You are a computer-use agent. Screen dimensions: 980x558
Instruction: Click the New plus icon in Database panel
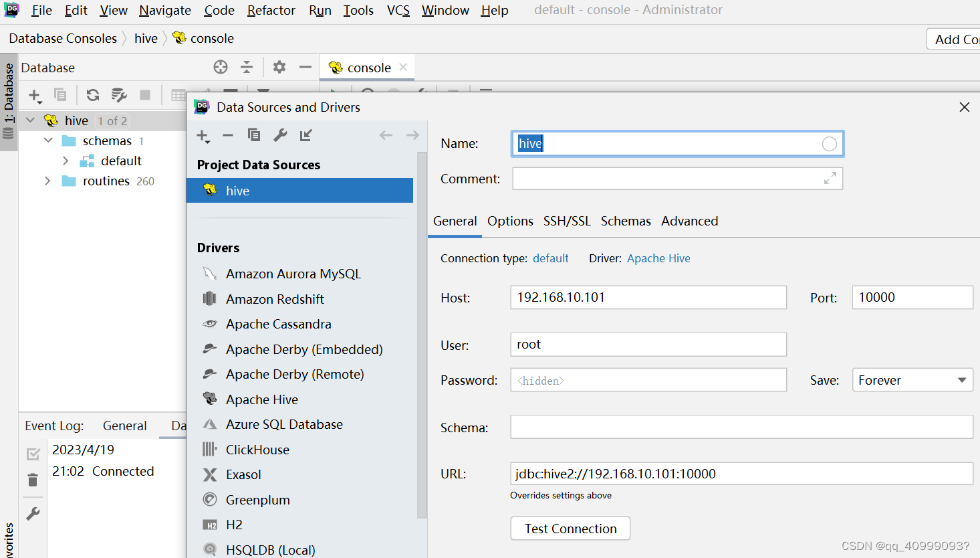click(35, 96)
